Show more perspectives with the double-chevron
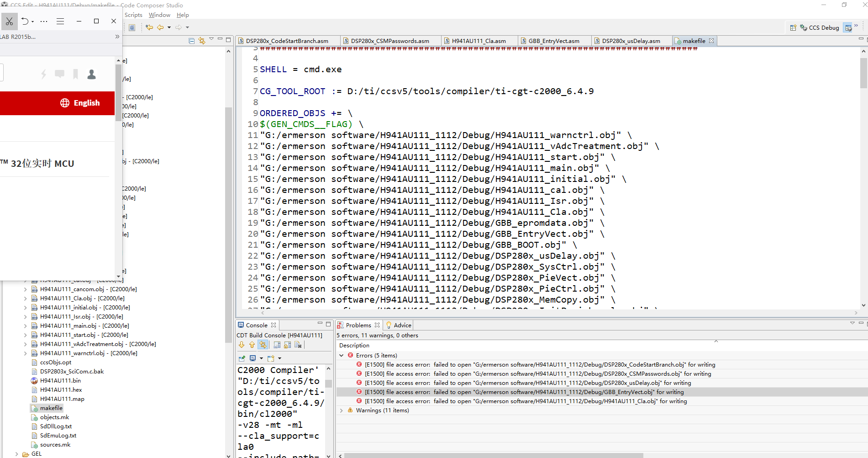This screenshot has height=458, width=868. pyautogui.click(x=856, y=26)
